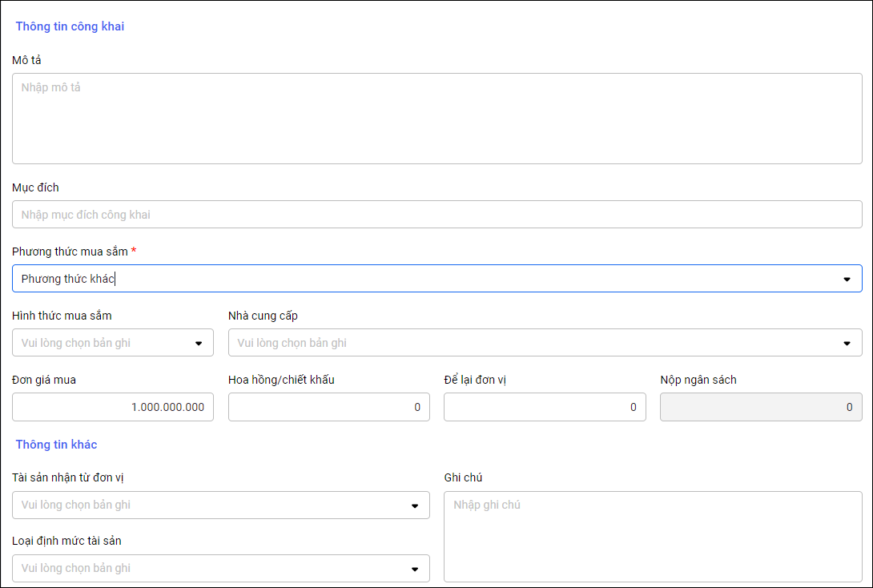Click caret icon of Tài sản nhận từ đơn vị
This screenshot has height=588, width=873.
(415, 505)
